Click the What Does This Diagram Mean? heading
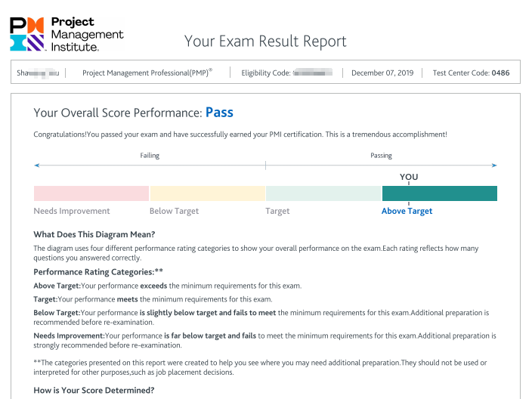 (x=94, y=234)
